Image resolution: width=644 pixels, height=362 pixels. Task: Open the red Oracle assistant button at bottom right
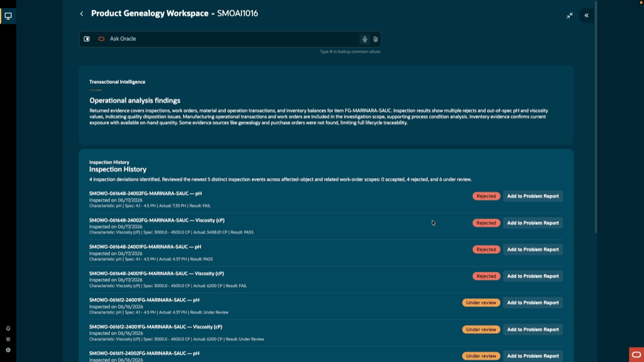click(x=636, y=354)
